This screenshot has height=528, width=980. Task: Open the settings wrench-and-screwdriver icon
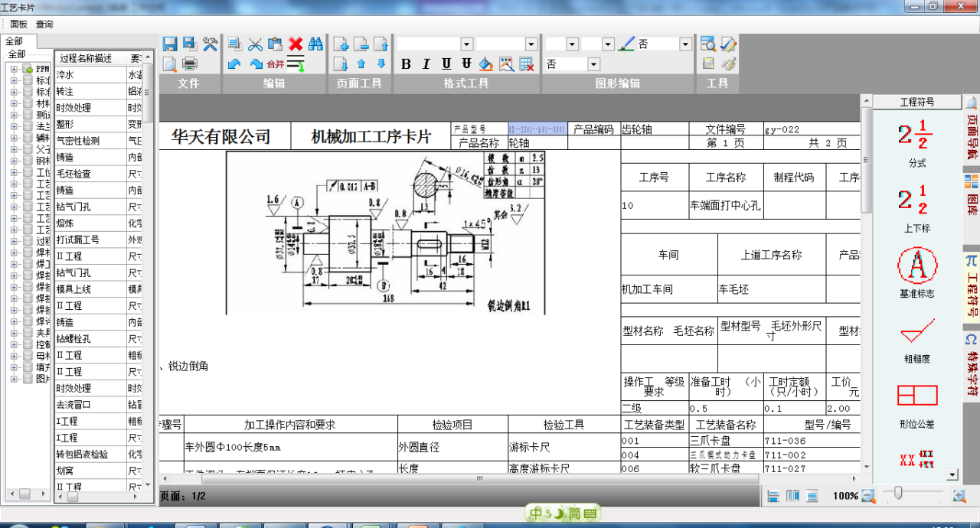(x=210, y=44)
